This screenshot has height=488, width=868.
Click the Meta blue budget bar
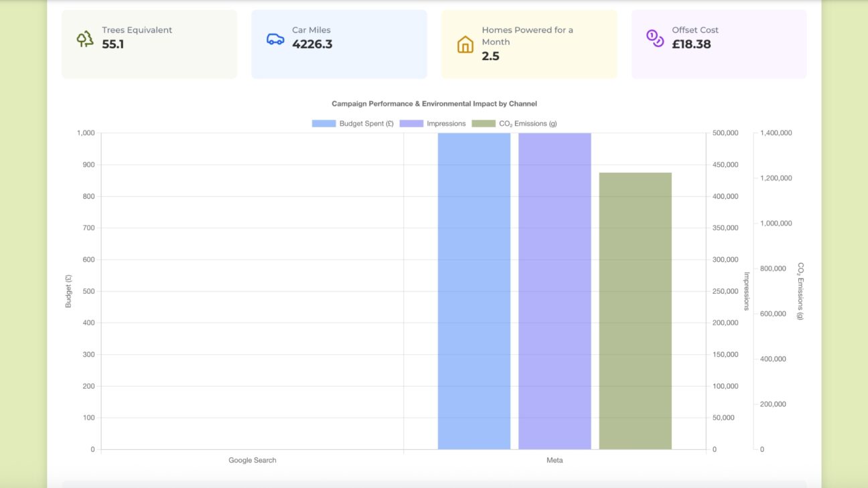474,291
